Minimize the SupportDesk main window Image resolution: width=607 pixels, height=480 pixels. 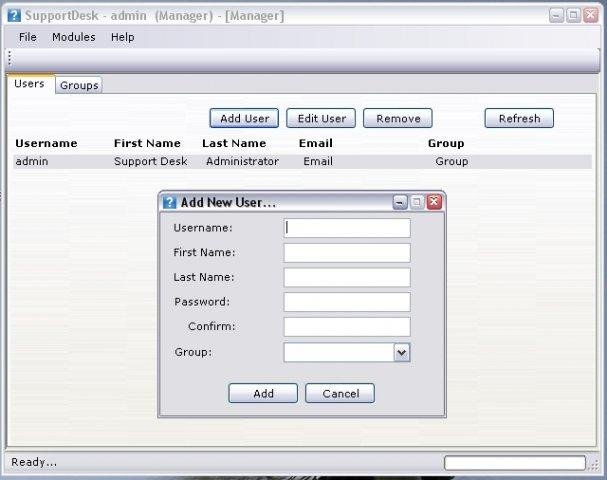coord(556,15)
